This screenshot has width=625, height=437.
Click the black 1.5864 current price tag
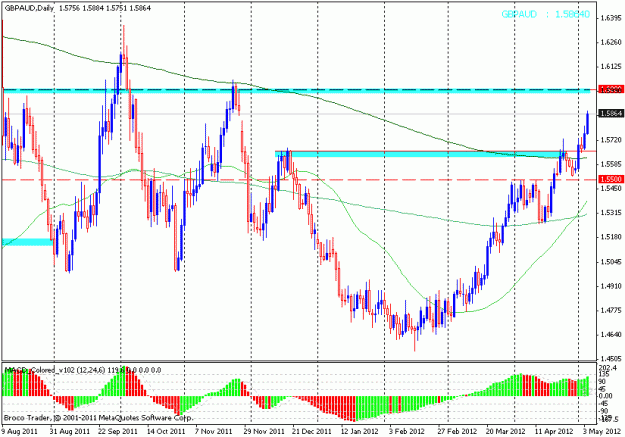pyautogui.click(x=611, y=114)
